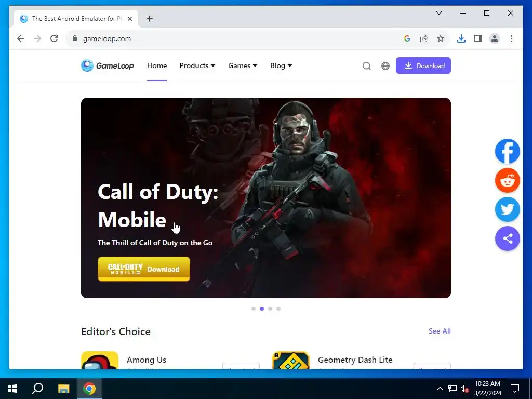Click the GameLoop logo
The image size is (532, 399).
(x=108, y=65)
